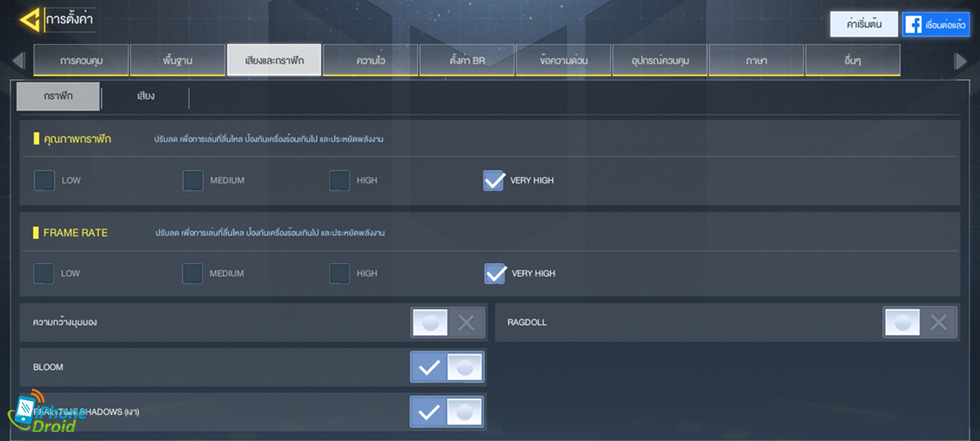This screenshot has height=441, width=980.
Task: Set FRAME RATE to LOW
Action: pos(45,274)
